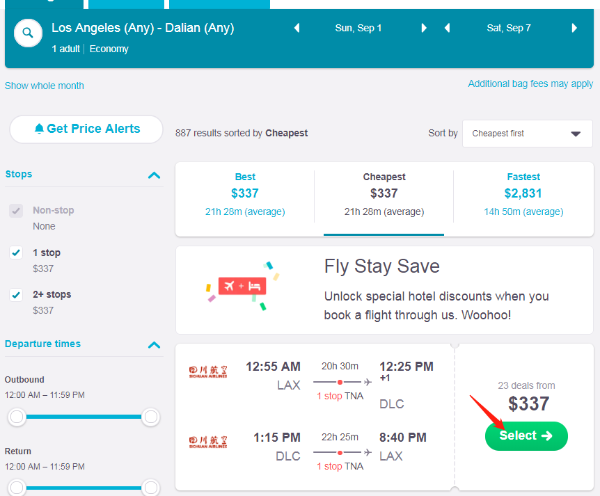Switch to the Best results tab
Viewport: 600px width, 496px height.
245,194
